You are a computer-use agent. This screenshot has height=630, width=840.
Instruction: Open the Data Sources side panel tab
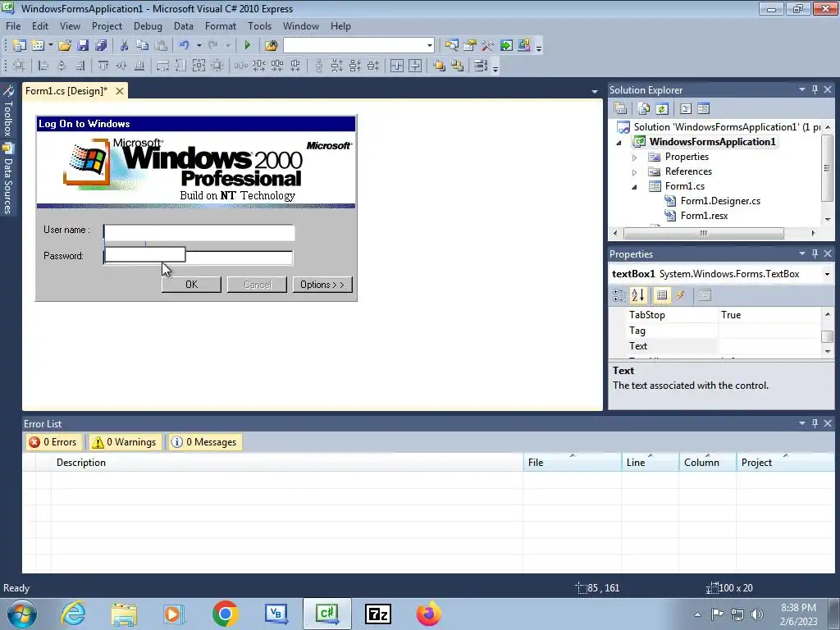[x=7, y=180]
